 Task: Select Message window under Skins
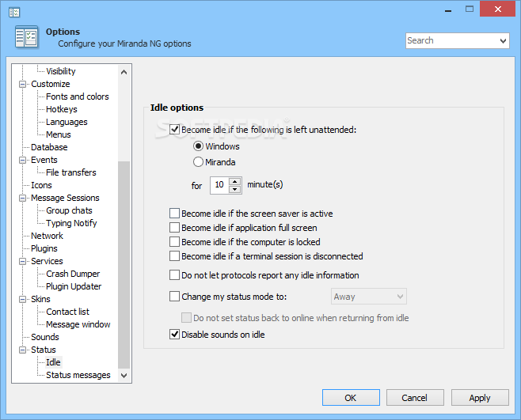click(x=78, y=324)
